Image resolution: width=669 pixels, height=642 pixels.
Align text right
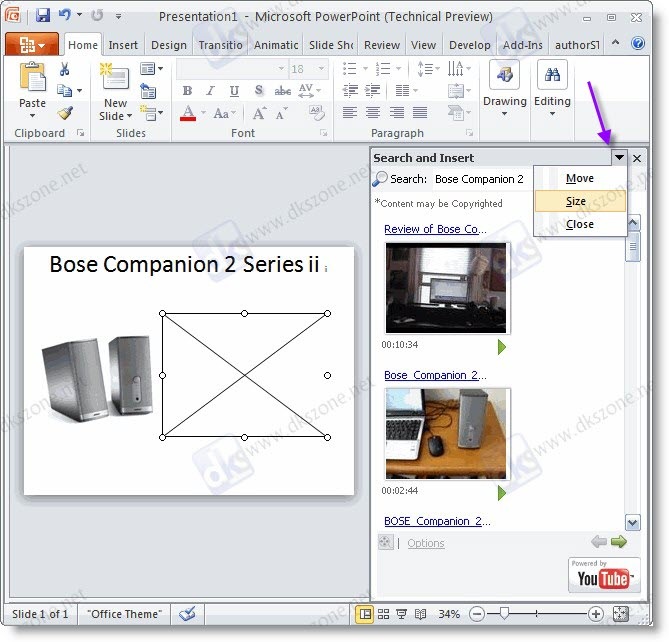click(397, 113)
